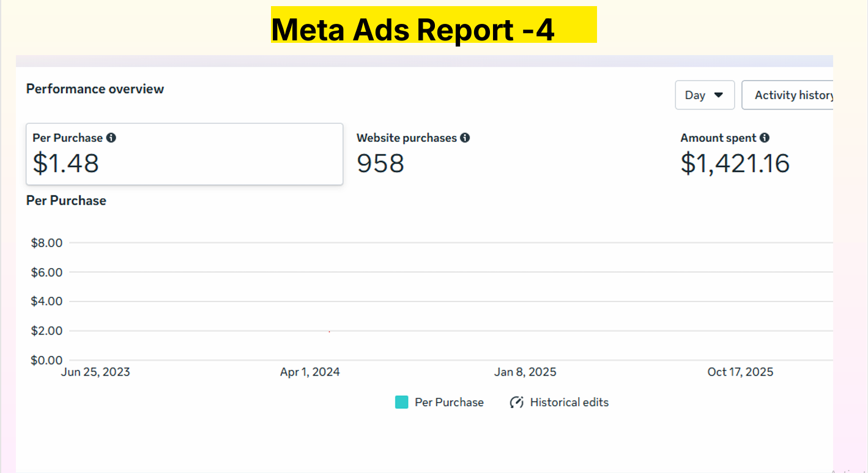Click the $8.00 y-axis label
The image size is (868, 473).
click(x=46, y=243)
